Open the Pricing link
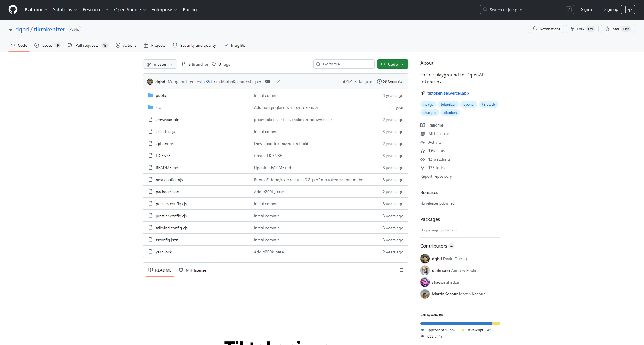The image size is (644, 345). tap(190, 10)
